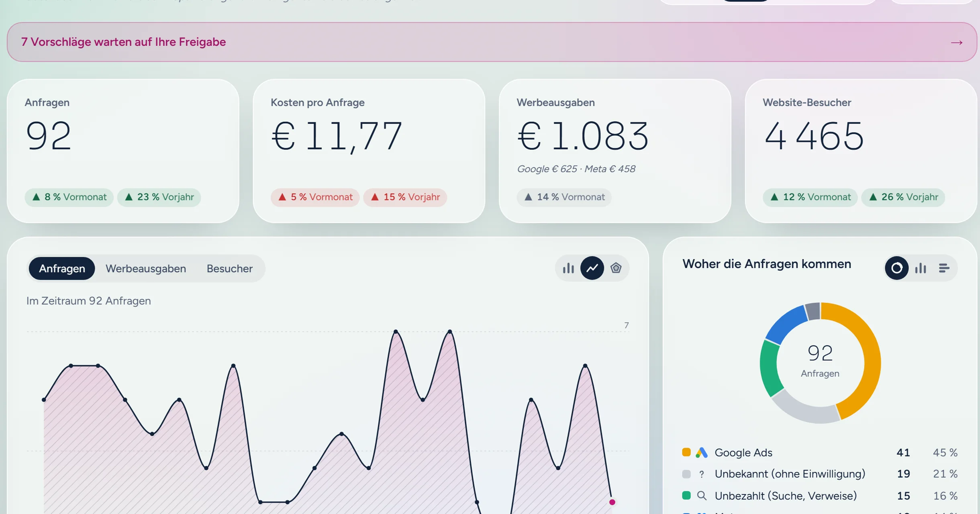The width and height of the screenshot is (980, 514).
Task: Click the gray Unbekannt legend swatch
Action: (x=686, y=474)
